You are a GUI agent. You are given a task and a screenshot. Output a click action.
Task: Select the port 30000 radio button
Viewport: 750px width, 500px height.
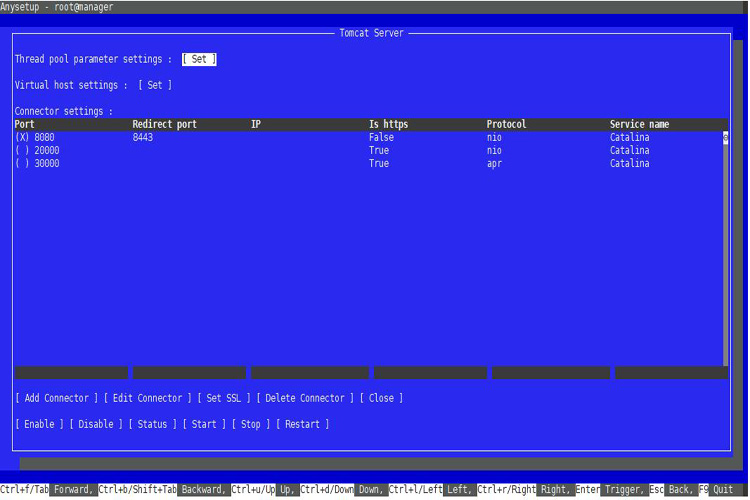22,163
